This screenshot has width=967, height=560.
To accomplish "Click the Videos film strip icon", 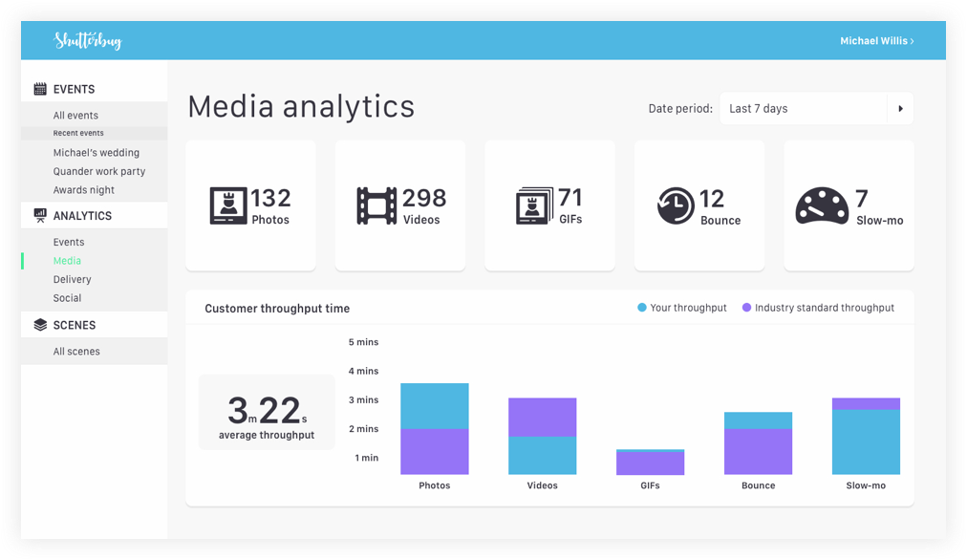I will pyautogui.click(x=376, y=205).
